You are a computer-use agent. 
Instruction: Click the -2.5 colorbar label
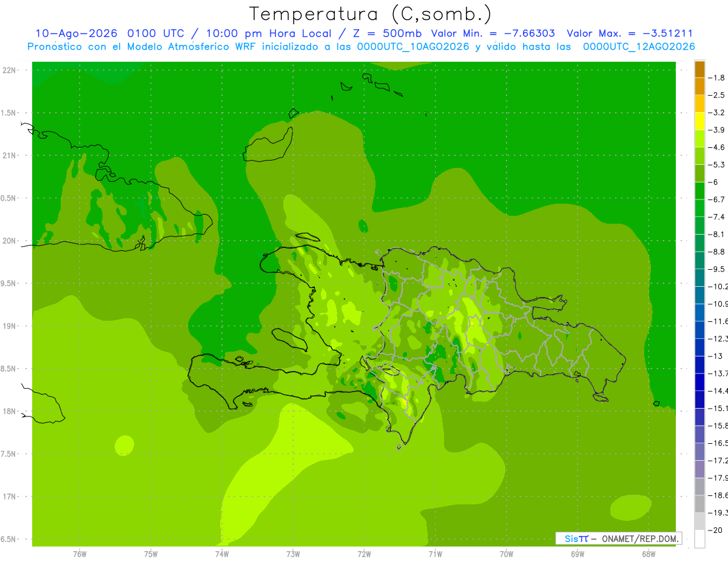(716, 95)
